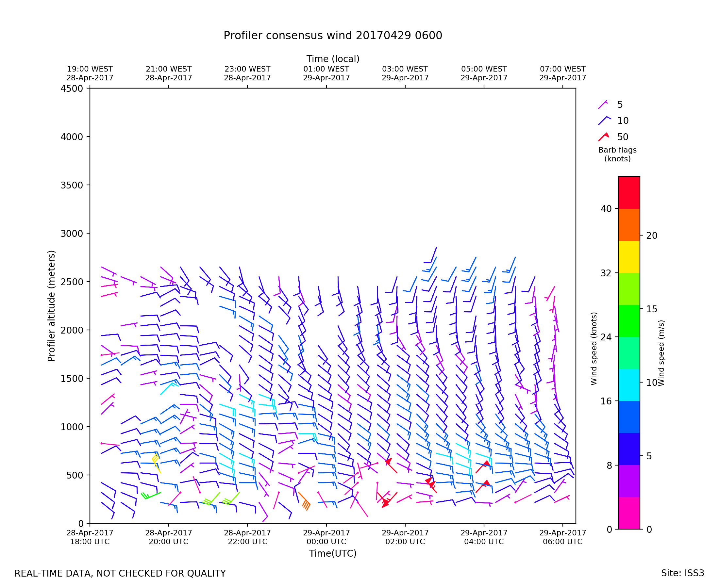Click the 'Time(UTC)' bottom axis label

(333, 553)
